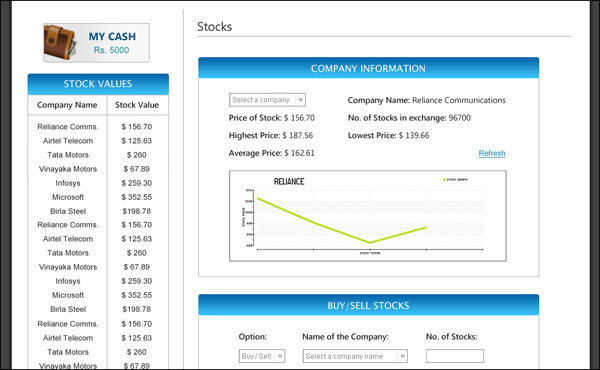Click the green stock graph legend marker
This screenshot has width=600, height=370.
tap(444, 179)
